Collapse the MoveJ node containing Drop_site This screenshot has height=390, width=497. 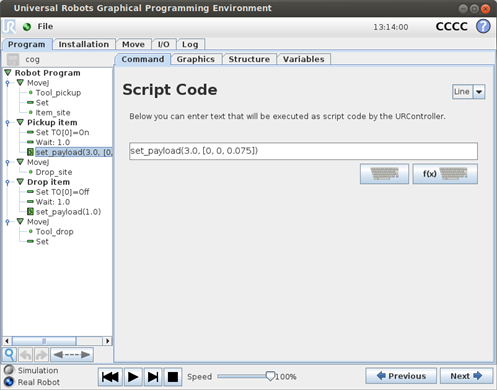point(20,162)
